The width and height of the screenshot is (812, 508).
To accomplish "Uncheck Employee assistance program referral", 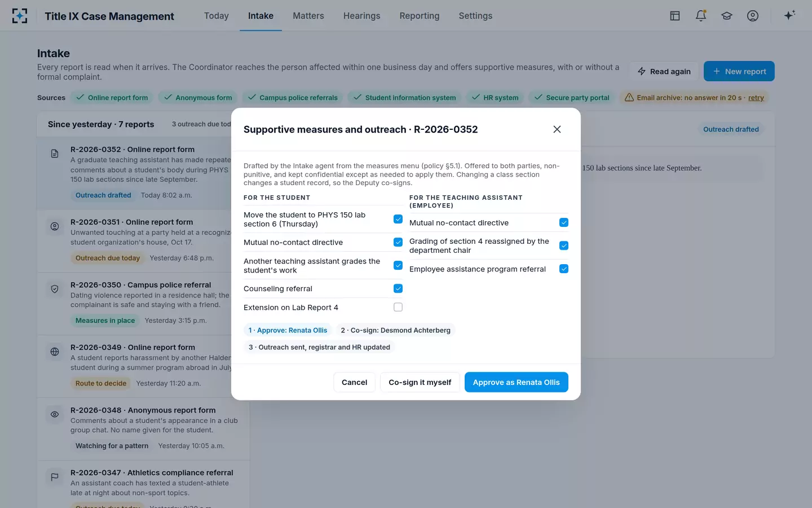I will point(564,269).
